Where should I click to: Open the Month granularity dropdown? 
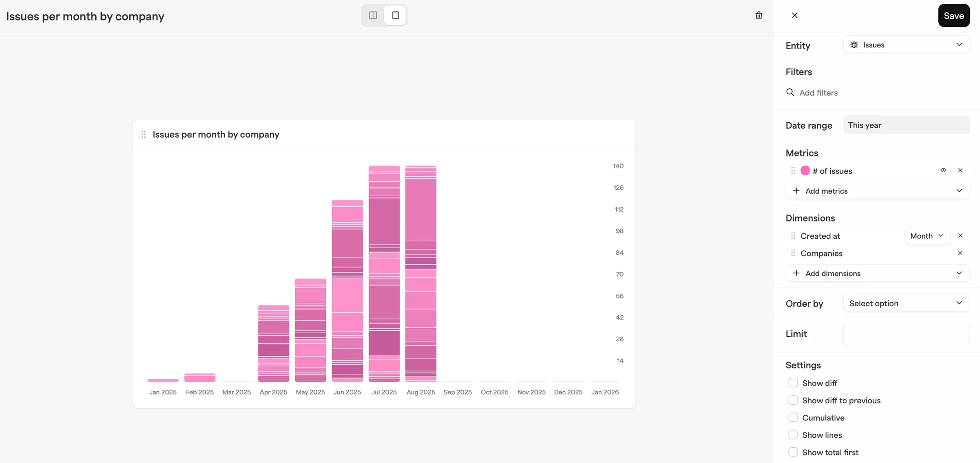[x=927, y=236]
